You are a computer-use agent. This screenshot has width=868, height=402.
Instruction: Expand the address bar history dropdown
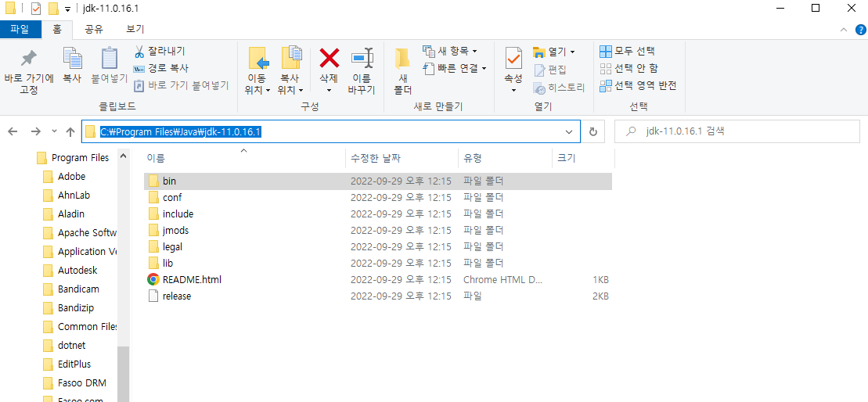point(568,131)
